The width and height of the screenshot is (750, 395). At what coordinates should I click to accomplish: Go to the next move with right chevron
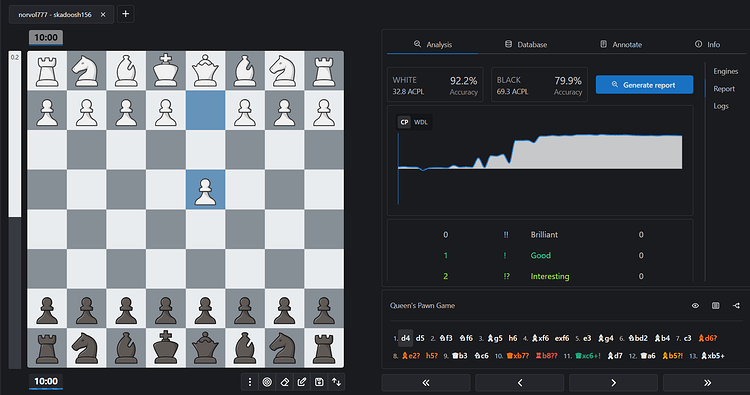tap(614, 383)
